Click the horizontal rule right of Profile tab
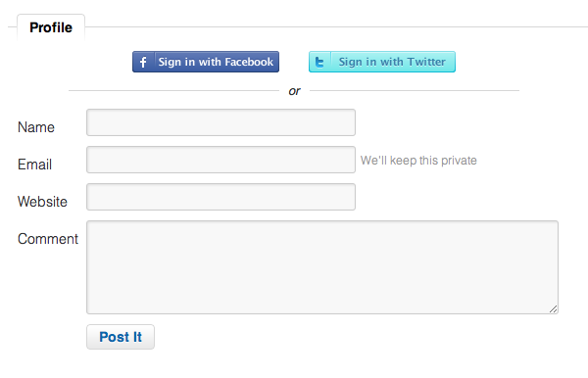Image resolution: width=588 pixels, height=378 pixels. [x=336, y=27]
